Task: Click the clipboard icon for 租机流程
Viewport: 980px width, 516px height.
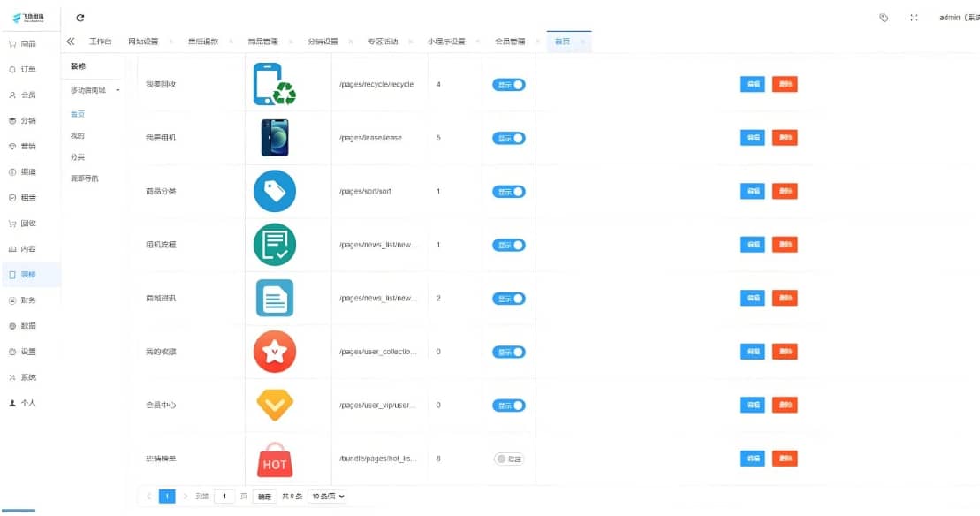Action: [x=275, y=245]
